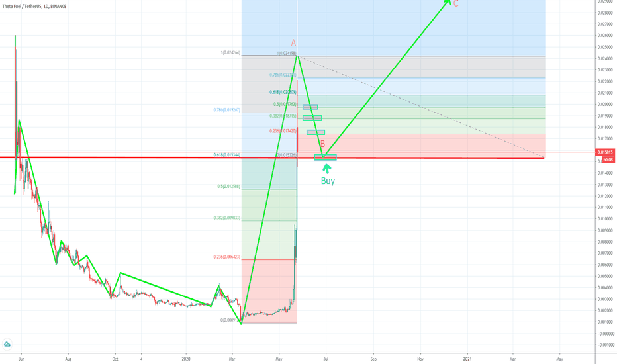Click the green Buy arrow marker
Image resolution: width=617 pixels, height=364 pixels.
(x=326, y=168)
